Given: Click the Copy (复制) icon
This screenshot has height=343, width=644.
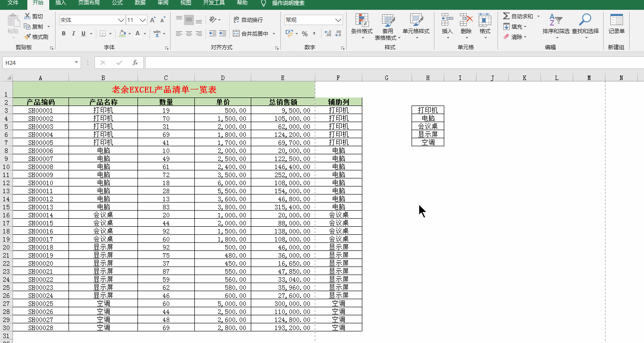Looking at the screenshot, I should click(27, 26).
